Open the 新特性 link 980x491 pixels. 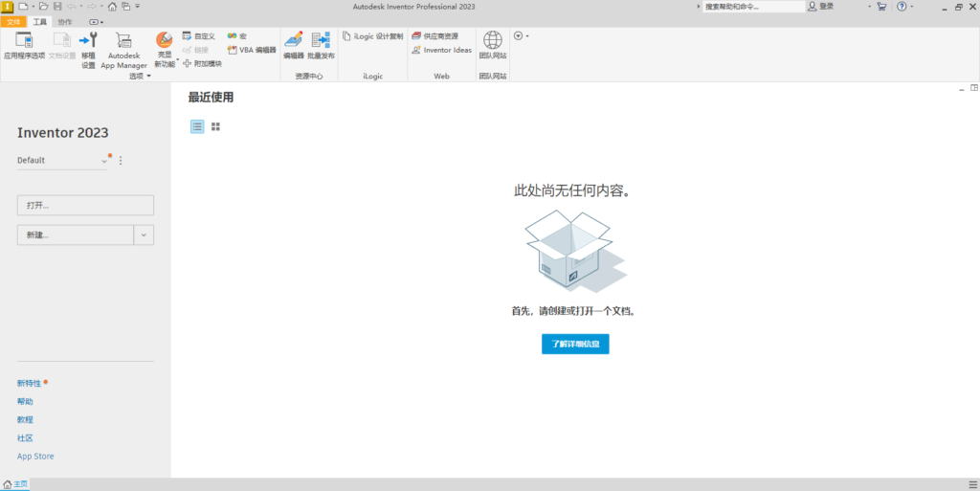click(x=29, y=384)
